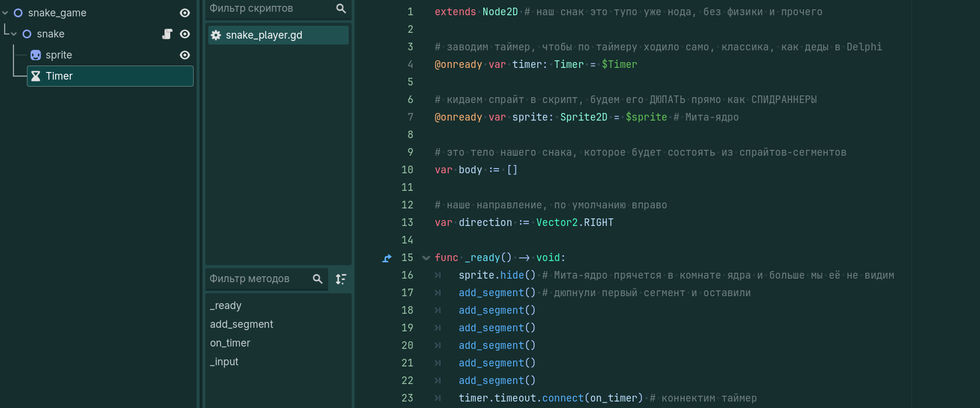The height and width of the screenshot is (408, 980).
Task: Collapse the snake_game tree node
Action: (5, 13)
